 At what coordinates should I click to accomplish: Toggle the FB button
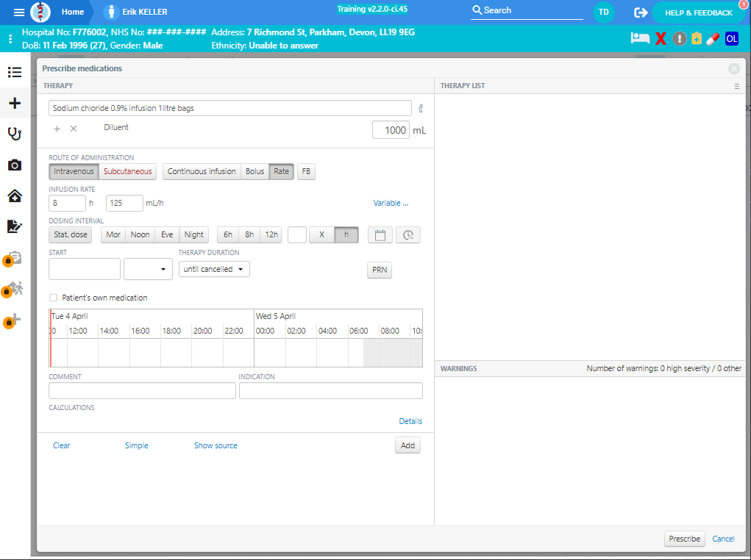point(306,171)
